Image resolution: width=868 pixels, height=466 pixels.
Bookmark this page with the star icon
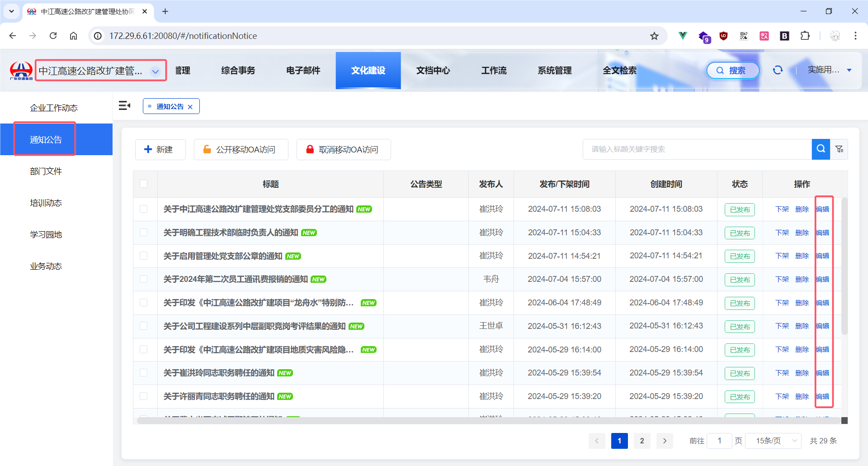tap(654, 36)
